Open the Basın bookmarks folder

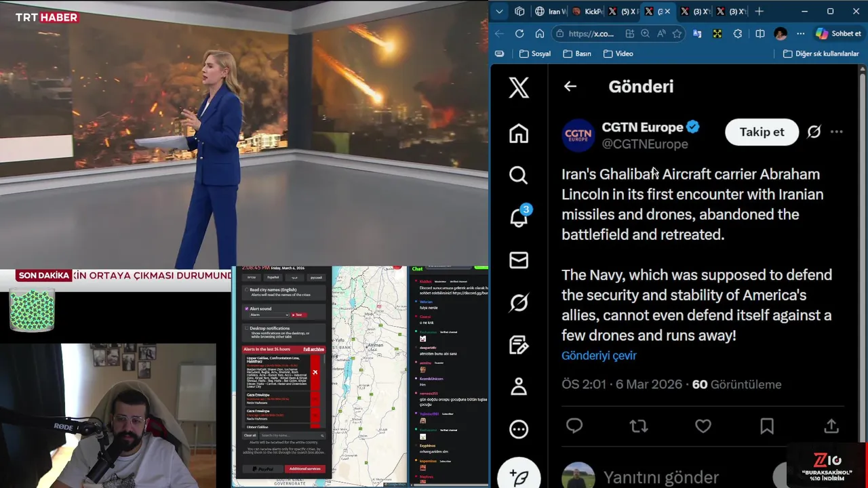[577, 54]
